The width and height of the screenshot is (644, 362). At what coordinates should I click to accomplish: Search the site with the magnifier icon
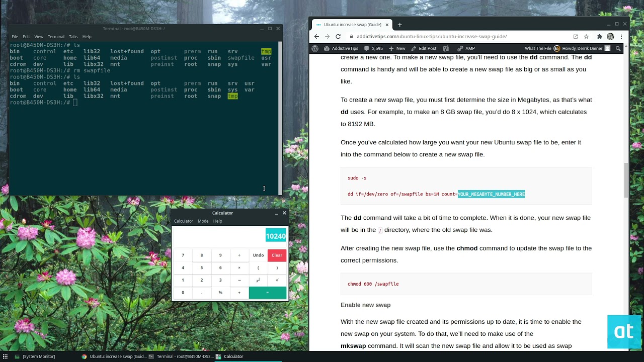point(618,48)
